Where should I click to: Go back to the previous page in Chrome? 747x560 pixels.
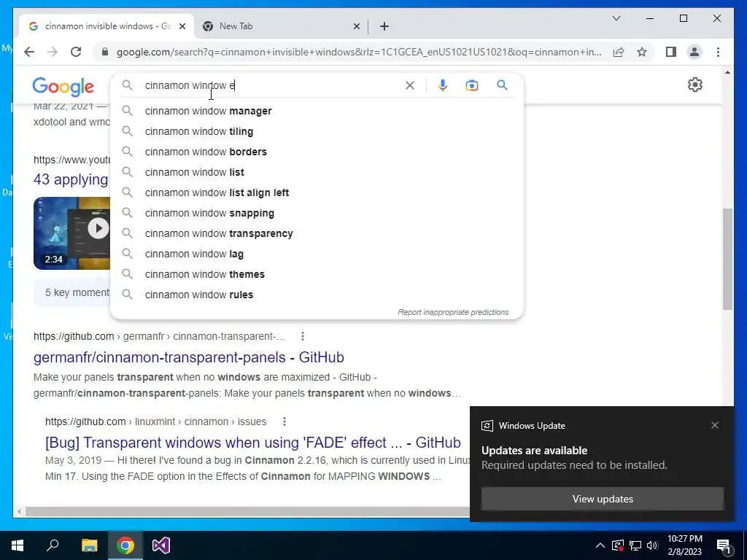(x=29, y=52)
